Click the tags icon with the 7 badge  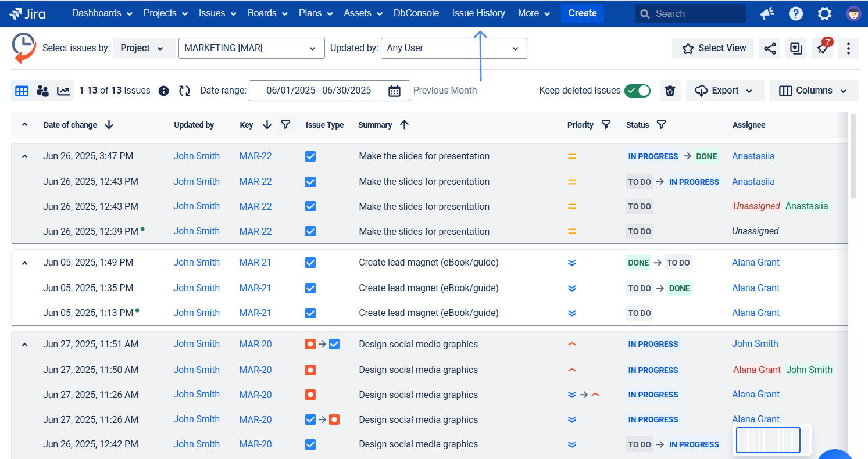click(822, 48)
